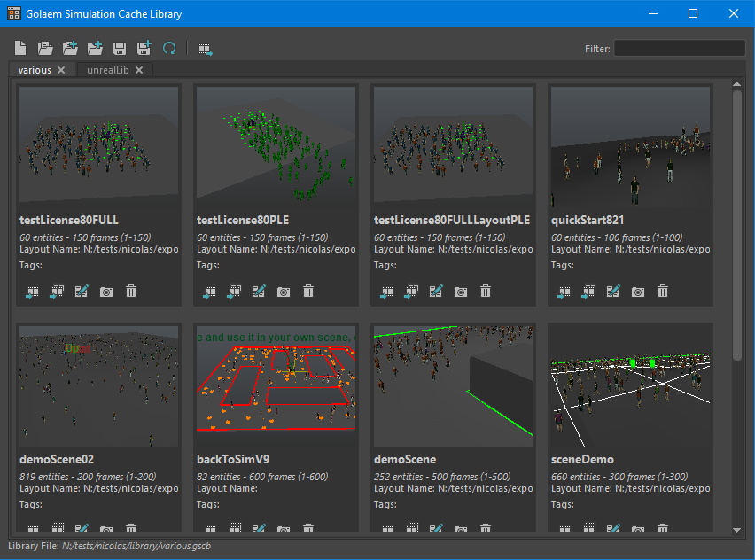Click the demoScene02 title text
Viewport: 755px width, 560px height.
point(57,459)
